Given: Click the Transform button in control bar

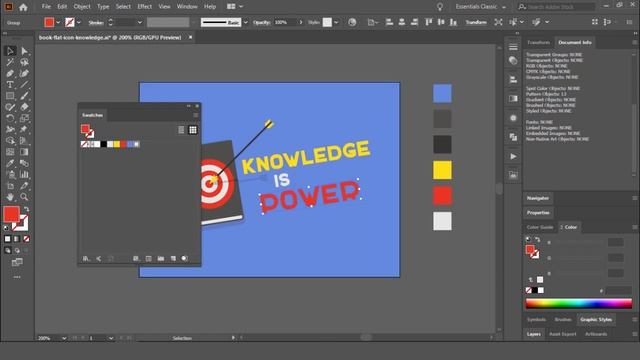Looking at the screenshot, I should (476, 22).
